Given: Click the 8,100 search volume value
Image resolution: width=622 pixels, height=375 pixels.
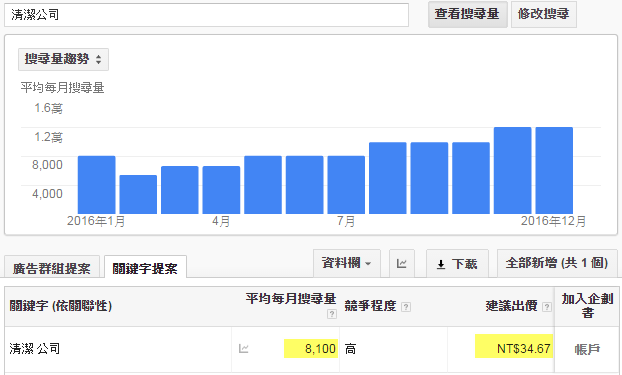Looking at the screenshot, I should point(320,349).
